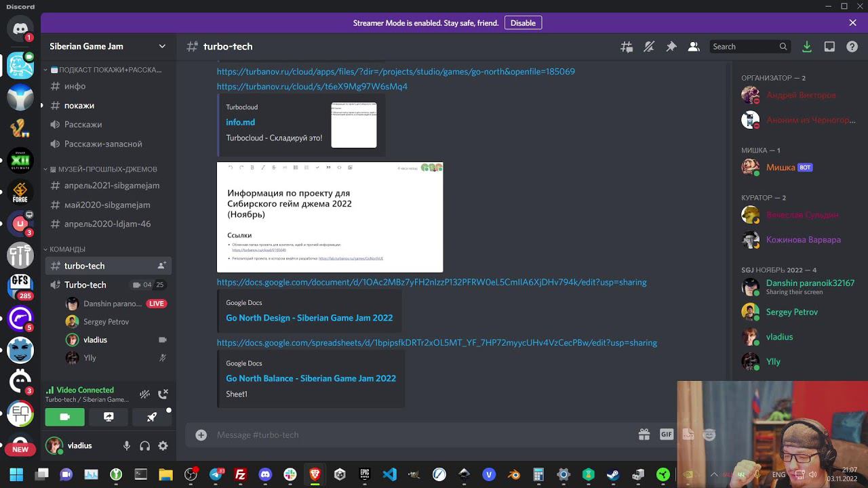Share your screen button in voice panel
Screen dimensions: 868x488
click(108, 417)
